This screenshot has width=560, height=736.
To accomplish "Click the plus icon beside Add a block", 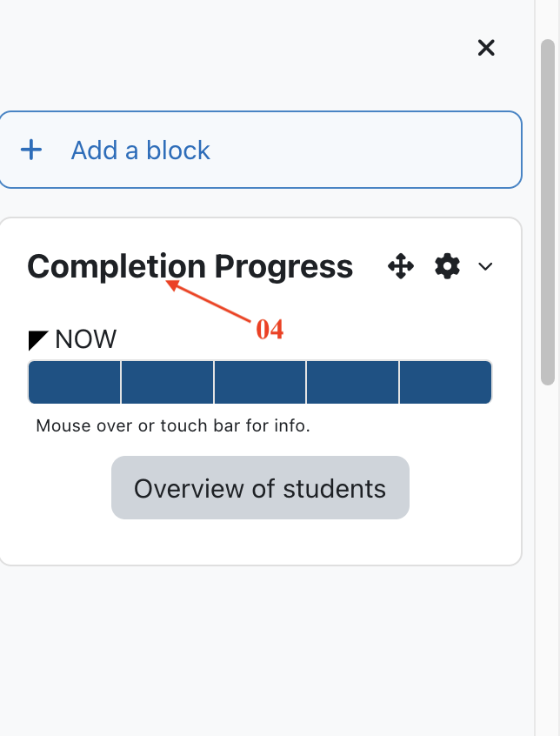I will 31,151.
